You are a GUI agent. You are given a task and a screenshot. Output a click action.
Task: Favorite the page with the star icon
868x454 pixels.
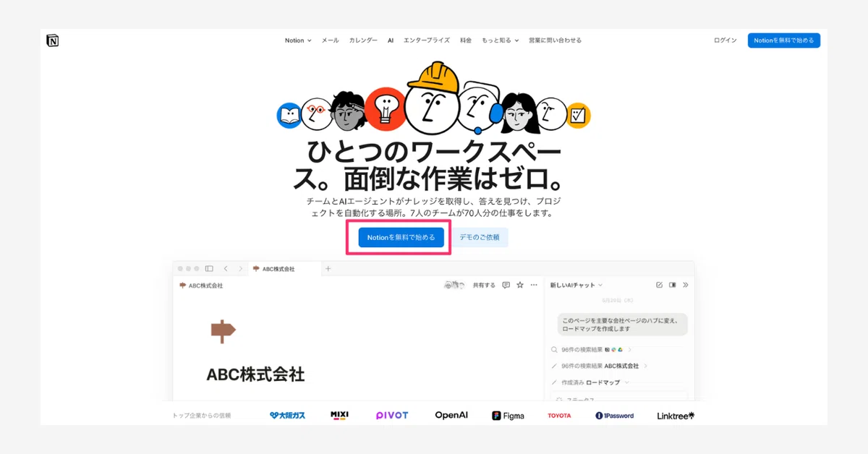point(519,285)
